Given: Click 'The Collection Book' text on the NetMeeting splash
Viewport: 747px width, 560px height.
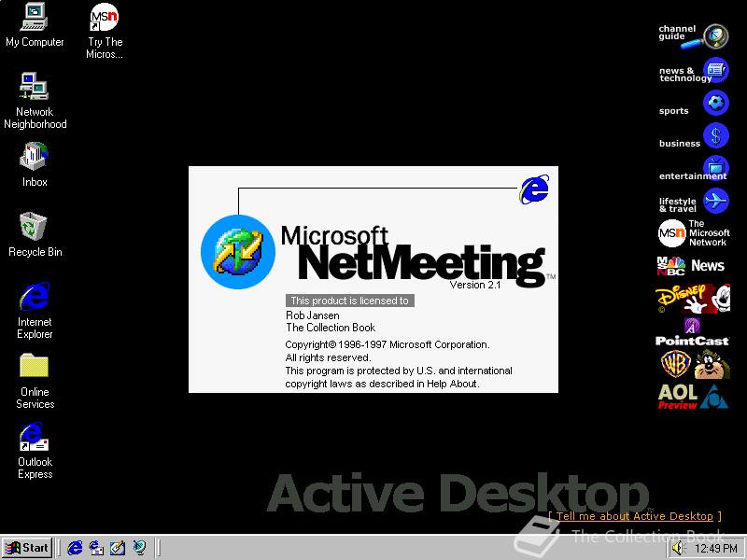Looking at the screenshot, I should click(331, 328).
